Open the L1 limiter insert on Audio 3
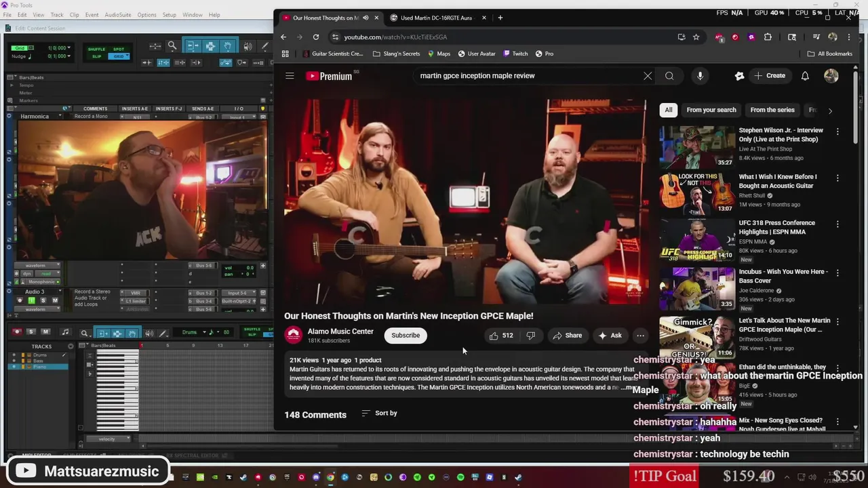Screen dimensions: 868x488 point(136,301)
